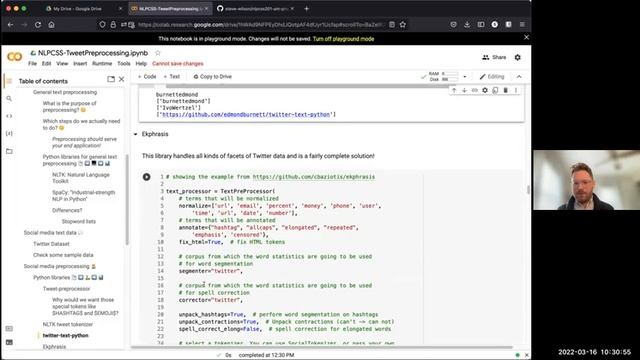Click the browser address bar
The height and width of the screenshot is (360, 640).
260,24
